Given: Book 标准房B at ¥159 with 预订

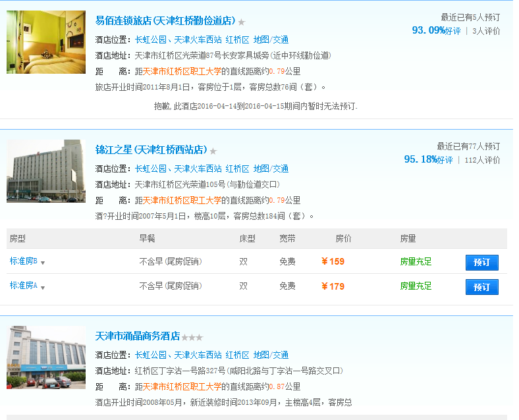Looking at the screenshot, I should (x=482, y=263).
